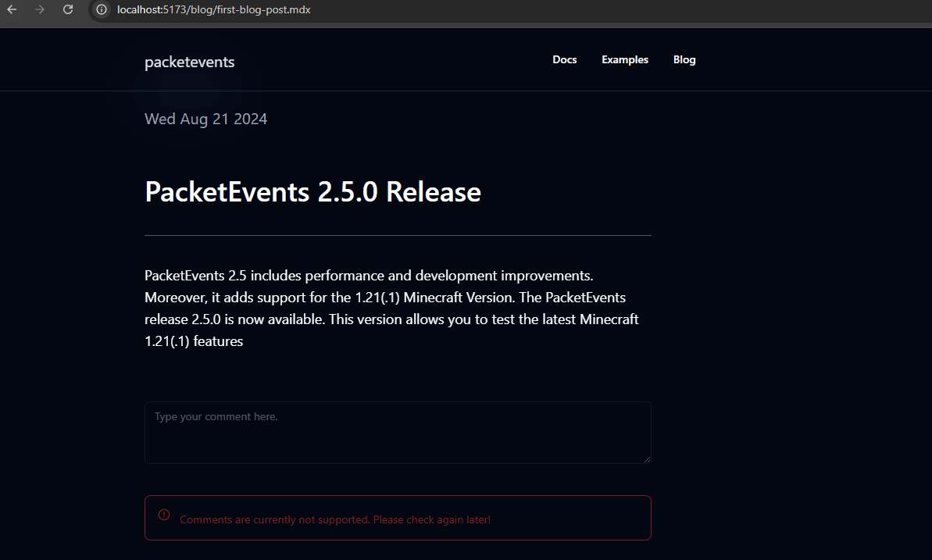The image size is (932, 560).
Task: Go to packetevents home logo link
Action: pyautogui.click(x=190, y=62)
